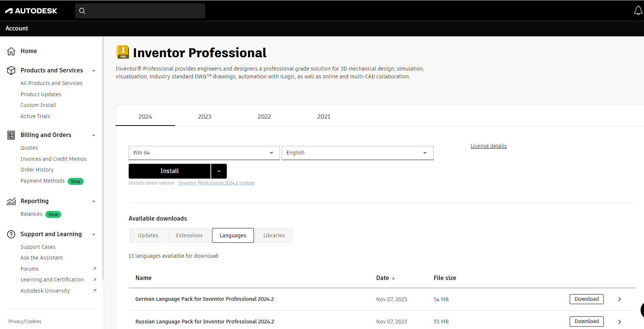Open Active Trials page

pyautogui.click(x=35, y=116)
